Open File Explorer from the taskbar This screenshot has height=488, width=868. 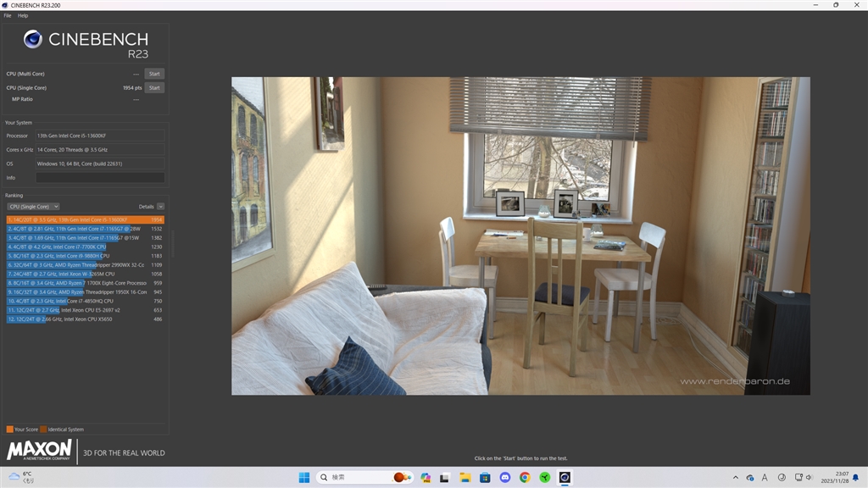[465, 478]
